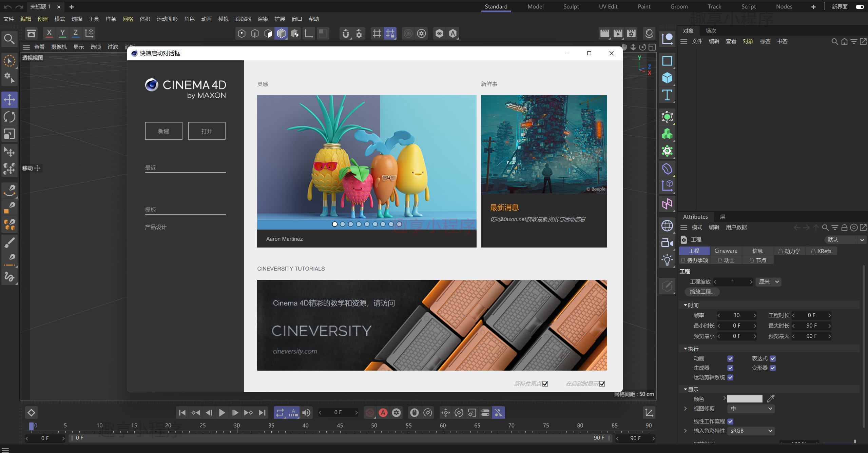Click the gray 颜色 swatch
The image size is (868, 453).
(745, 399)
